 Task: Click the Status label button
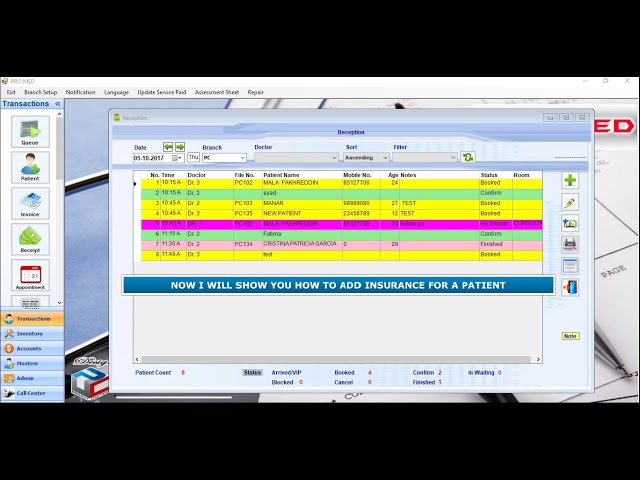[x=252, y=372]
